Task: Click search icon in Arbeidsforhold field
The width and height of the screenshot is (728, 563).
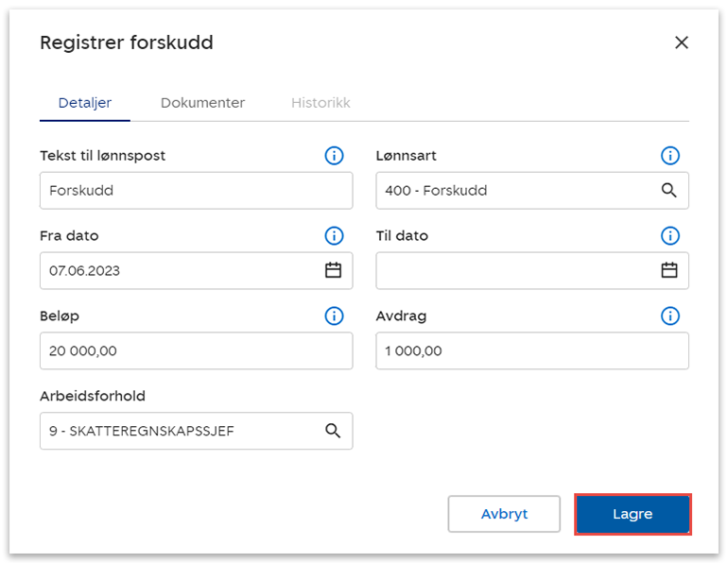Action: [333, 431]
